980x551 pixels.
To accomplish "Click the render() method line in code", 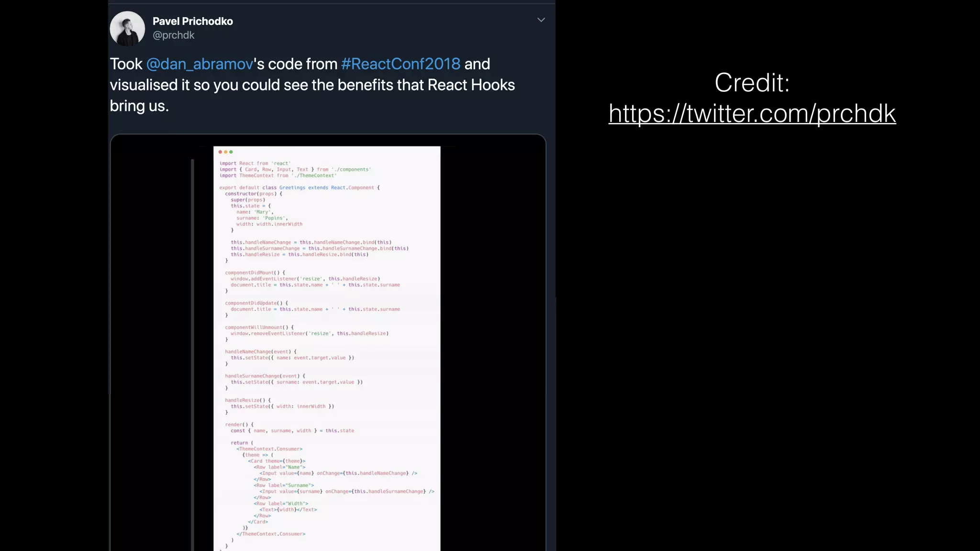I will [239, 425].
